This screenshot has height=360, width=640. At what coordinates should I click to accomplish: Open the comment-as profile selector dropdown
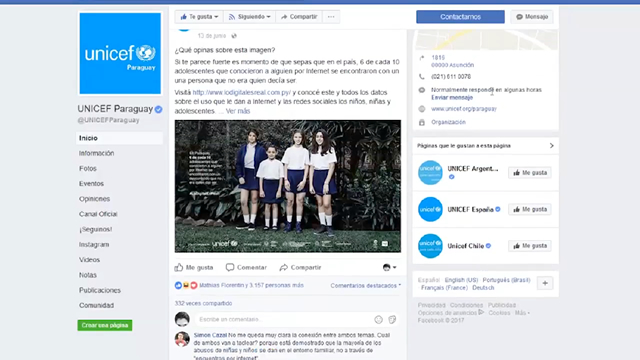[389, 267]
